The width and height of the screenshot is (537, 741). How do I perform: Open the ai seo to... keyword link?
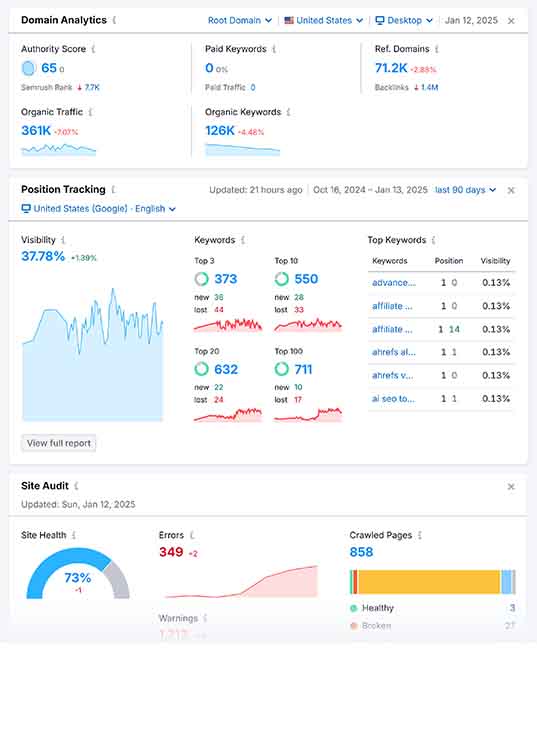393,398
